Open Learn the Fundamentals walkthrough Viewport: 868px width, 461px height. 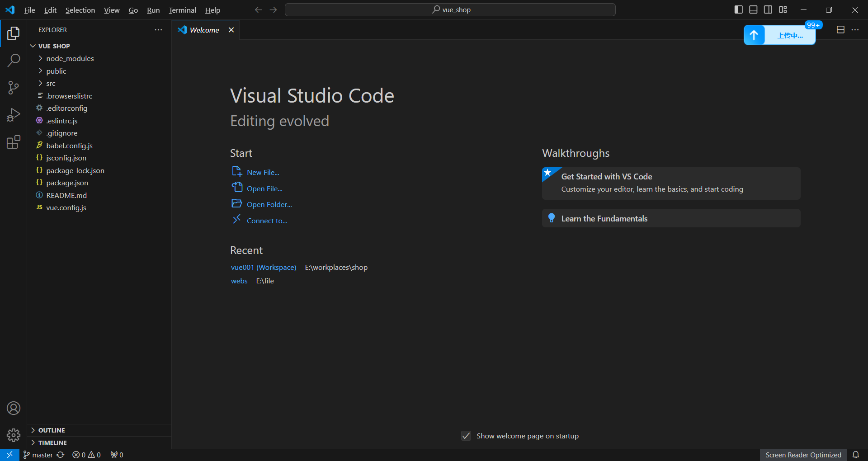(671, 218)
